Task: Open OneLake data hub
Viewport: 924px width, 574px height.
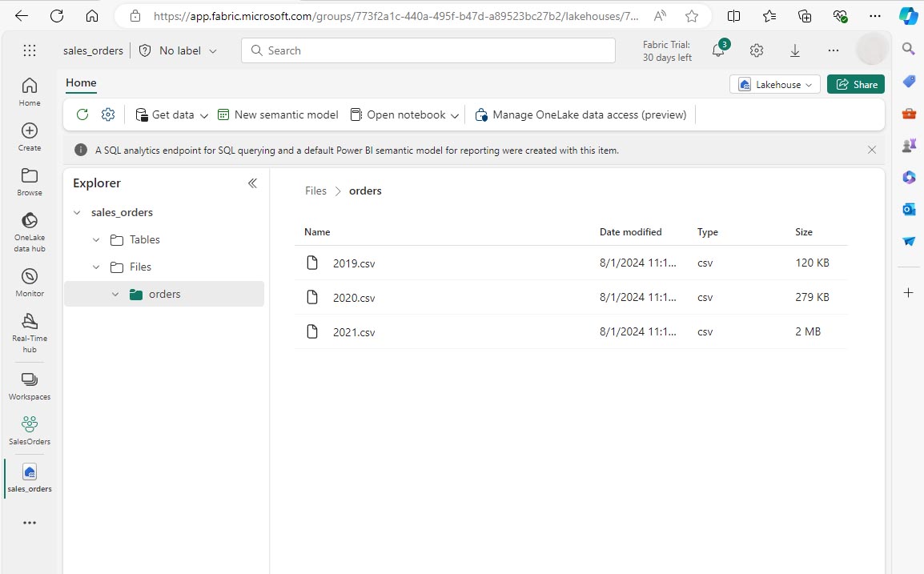Action: point(30,232)
